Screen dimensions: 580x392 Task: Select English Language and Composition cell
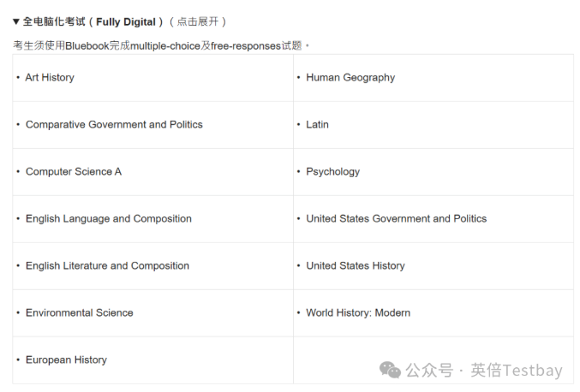tap(109, 219)
